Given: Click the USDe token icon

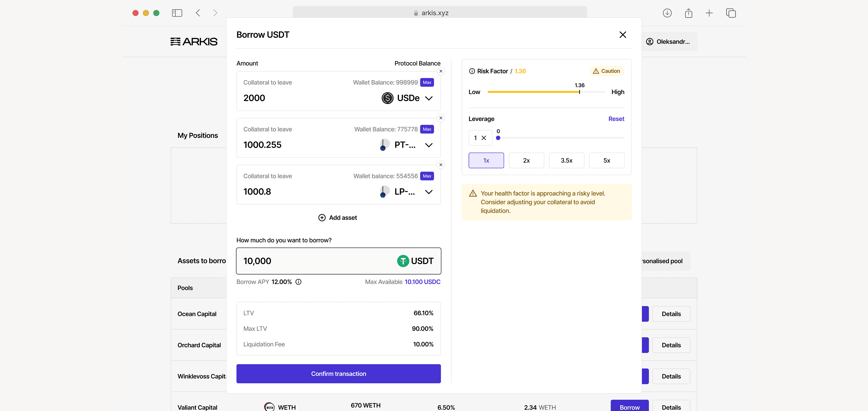Looking at the screenshot, I should pyautogui.click(x=387, y=98).
